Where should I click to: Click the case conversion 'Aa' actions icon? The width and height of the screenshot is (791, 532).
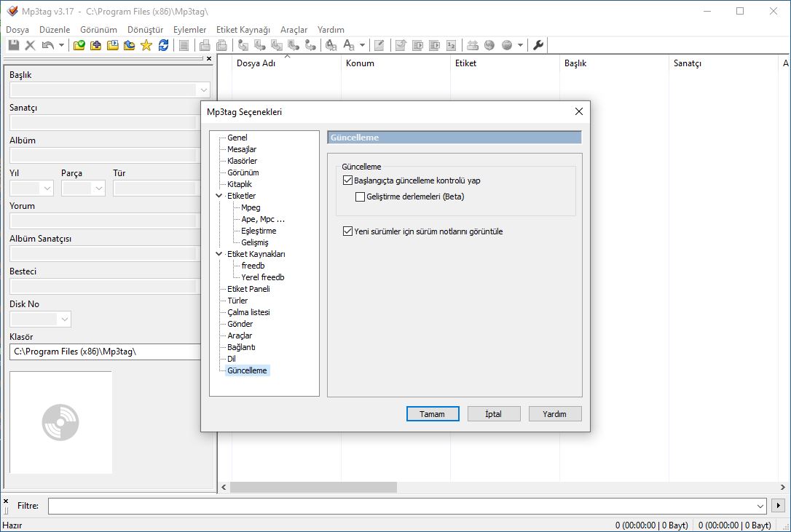click(349, 45)
